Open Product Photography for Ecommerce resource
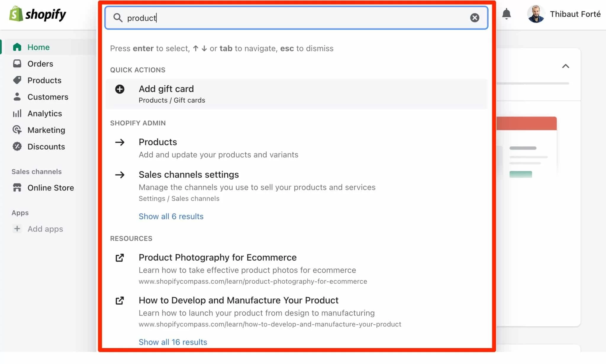 pos(217,257)
